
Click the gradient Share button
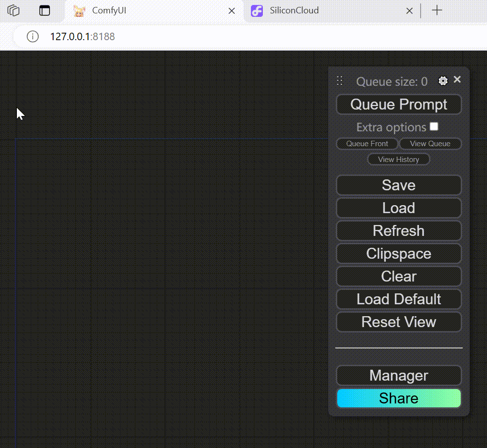399,398
